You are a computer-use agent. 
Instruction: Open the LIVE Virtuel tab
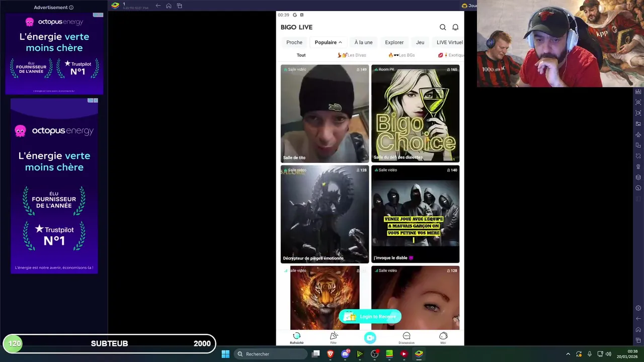point(449,42)
